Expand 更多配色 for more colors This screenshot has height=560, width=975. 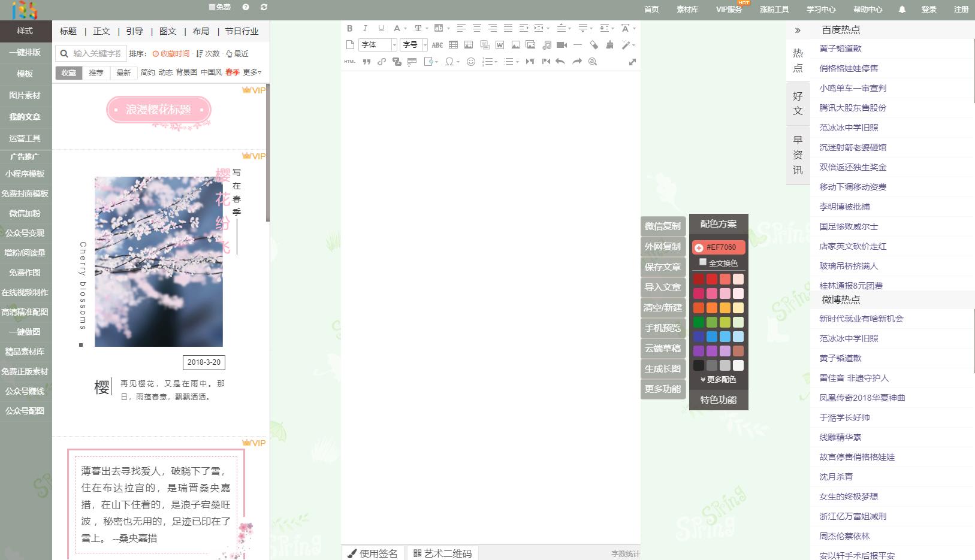[718, 380]
